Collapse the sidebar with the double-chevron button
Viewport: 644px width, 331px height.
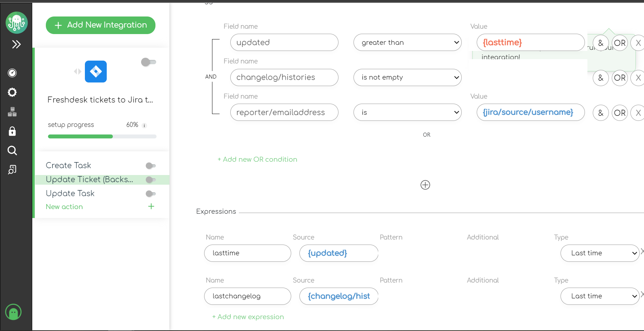pyautogui.click(x=16, y=44)
